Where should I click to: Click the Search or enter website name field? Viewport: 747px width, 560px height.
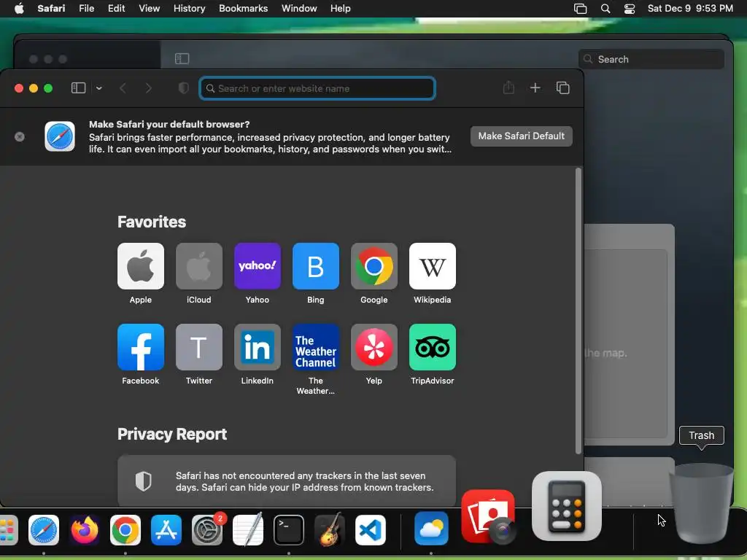click(x=317, y=88)
